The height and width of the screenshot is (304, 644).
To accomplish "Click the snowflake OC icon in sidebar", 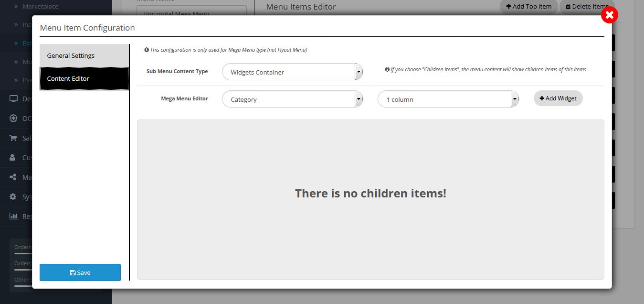I will 14,119.
